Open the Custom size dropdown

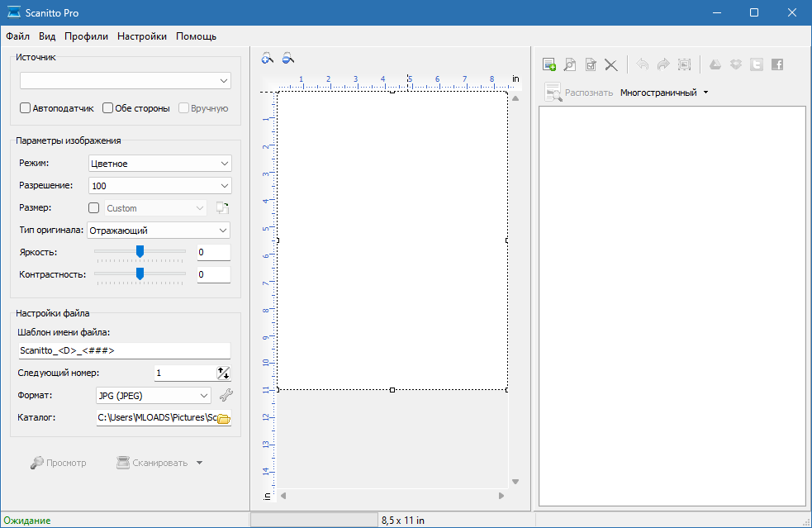(x=156, y=208)
